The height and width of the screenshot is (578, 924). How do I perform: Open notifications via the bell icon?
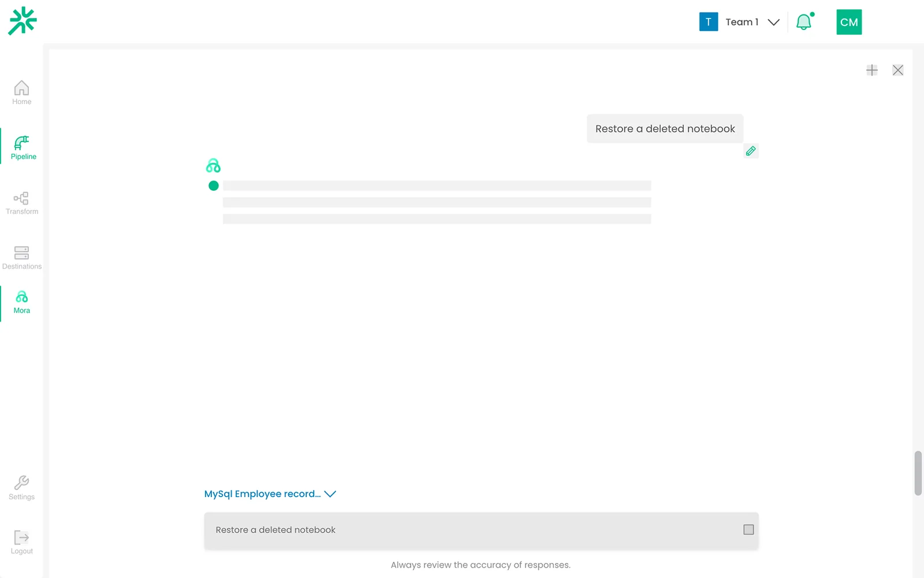pos(804,22)
